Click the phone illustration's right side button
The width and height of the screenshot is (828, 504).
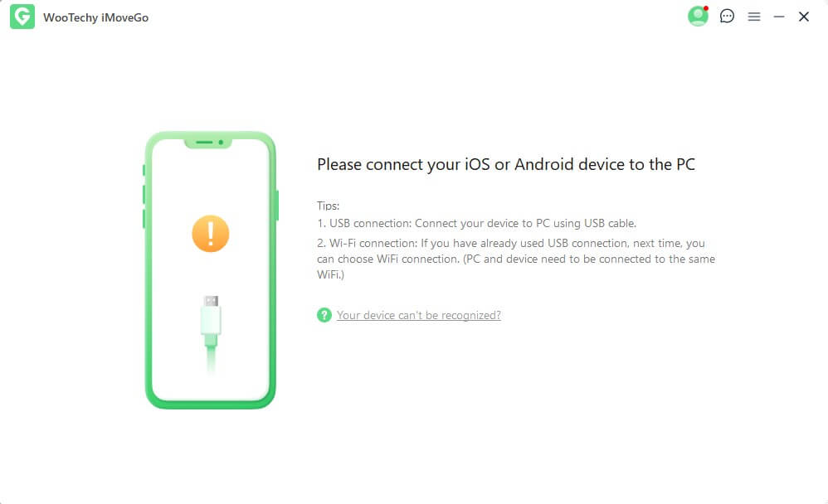click(277, 206)
